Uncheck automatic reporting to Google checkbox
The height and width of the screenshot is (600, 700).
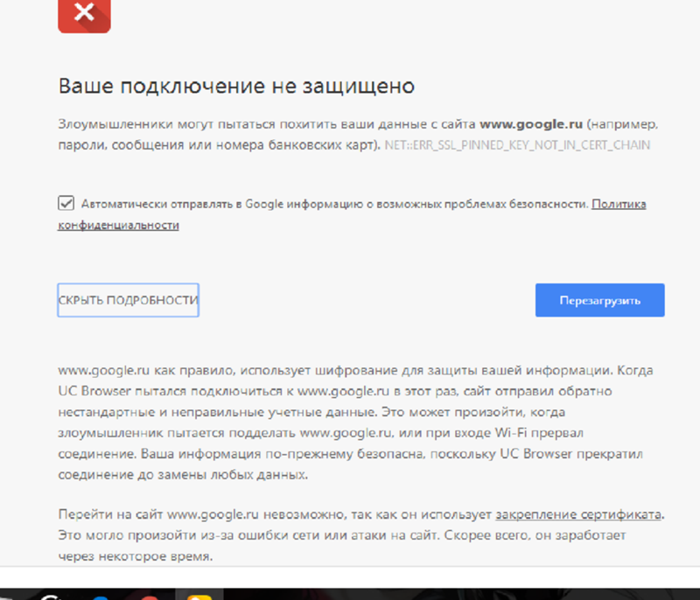coord(66,203)
